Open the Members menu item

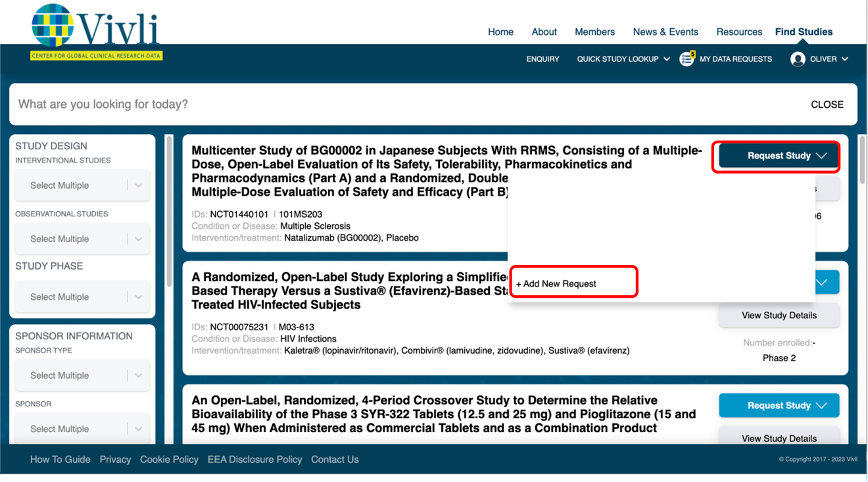click(x=594, y=32)
